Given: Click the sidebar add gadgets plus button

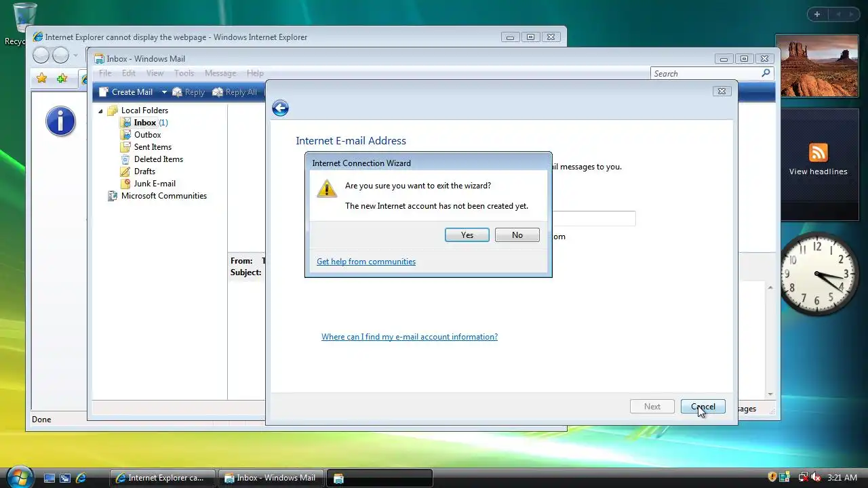Looking at the screenshot, I should pyautogui.click(x=817, y=14).
